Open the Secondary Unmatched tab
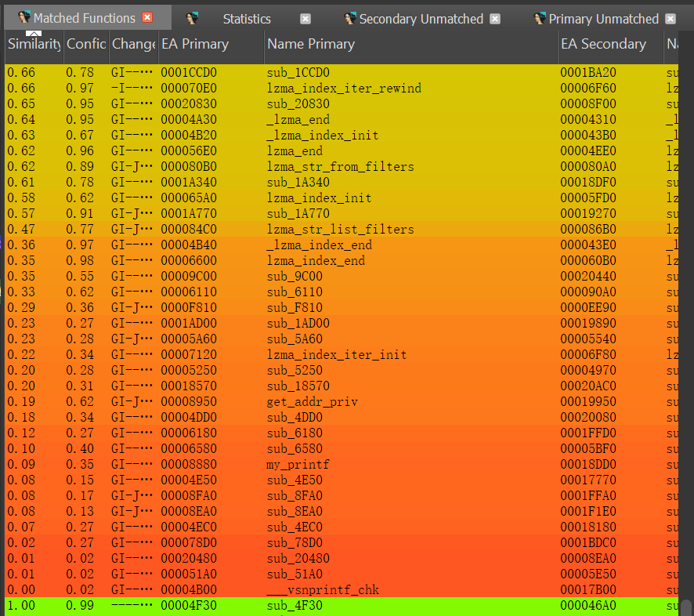Screen dimensions: 694x616 pyautogui.click(x=423, y=19)
